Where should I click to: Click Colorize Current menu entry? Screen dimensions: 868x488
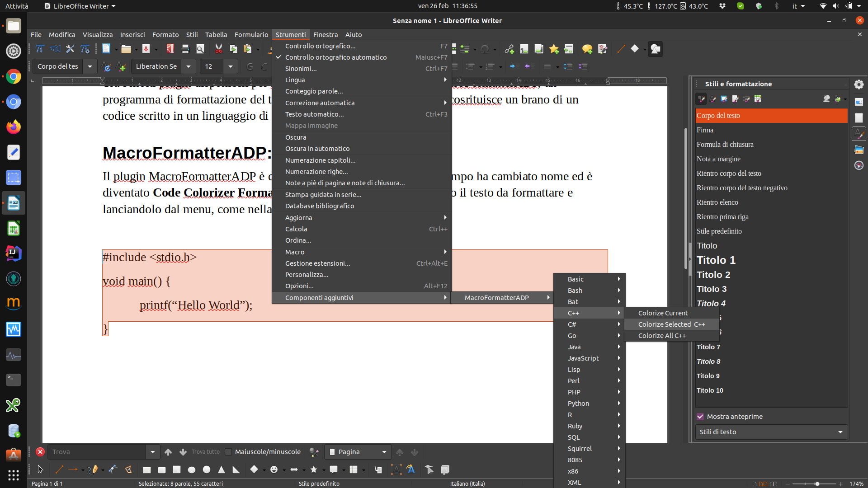671,313
